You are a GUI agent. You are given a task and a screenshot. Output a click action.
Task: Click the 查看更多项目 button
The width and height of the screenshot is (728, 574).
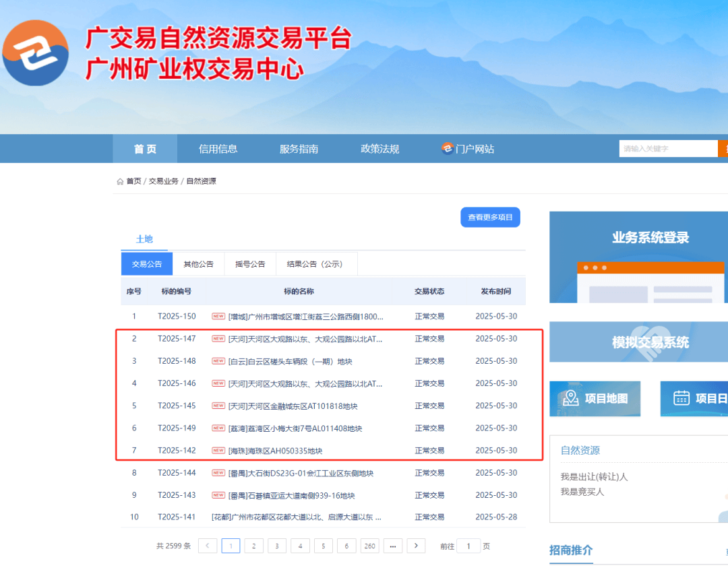(x=490, y=217)
